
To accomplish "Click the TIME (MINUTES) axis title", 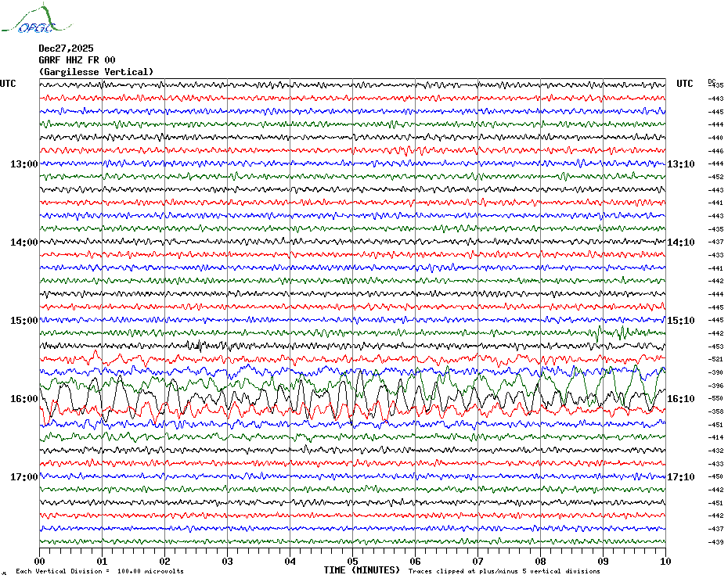I will 362,570.
